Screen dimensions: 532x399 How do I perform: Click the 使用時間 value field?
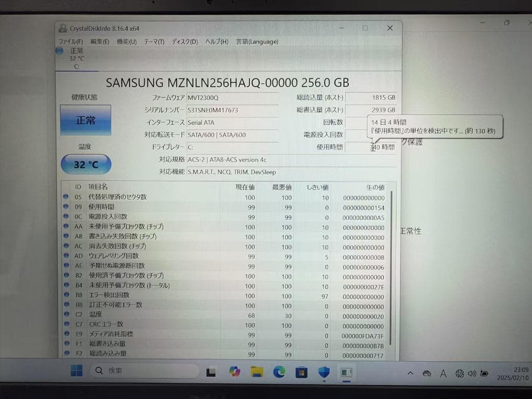point(371,147)
